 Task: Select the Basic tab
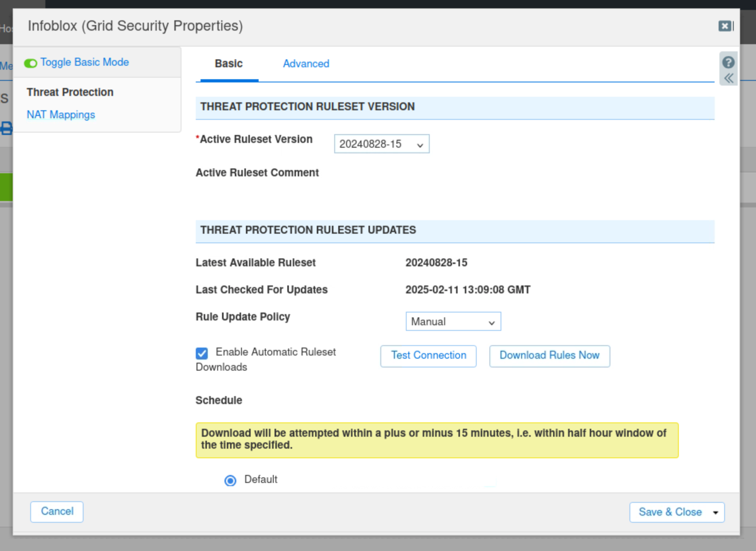tap(229, 64)
